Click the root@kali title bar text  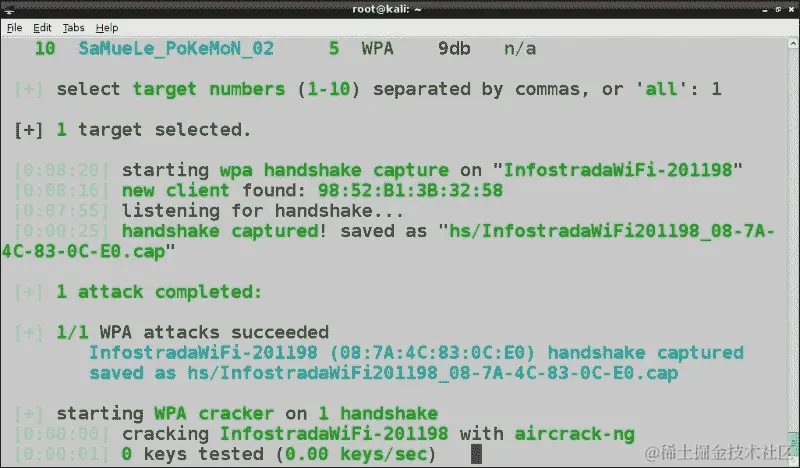387,9
